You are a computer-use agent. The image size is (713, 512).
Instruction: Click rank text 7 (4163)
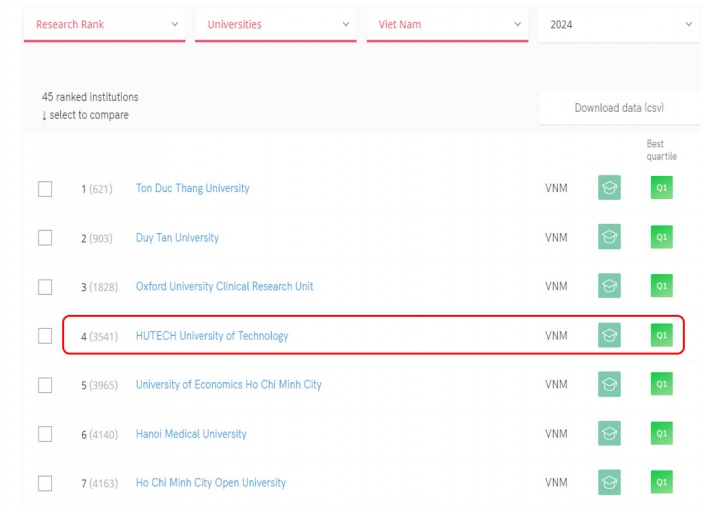[x=100, y=483]
